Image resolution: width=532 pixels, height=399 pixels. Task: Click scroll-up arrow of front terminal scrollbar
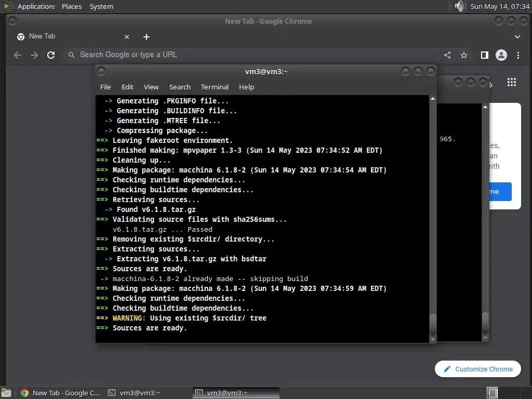(x=433, y=99)
